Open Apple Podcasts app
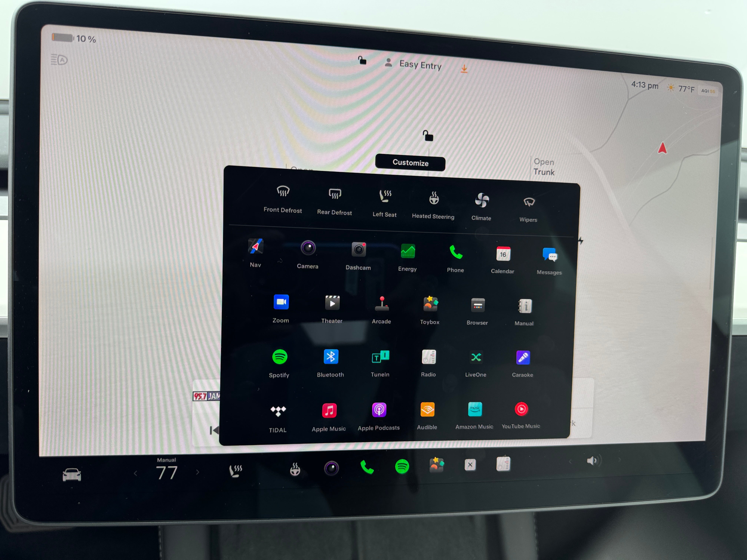Viewport: 747px width, 560px height. tap(379, 412)
